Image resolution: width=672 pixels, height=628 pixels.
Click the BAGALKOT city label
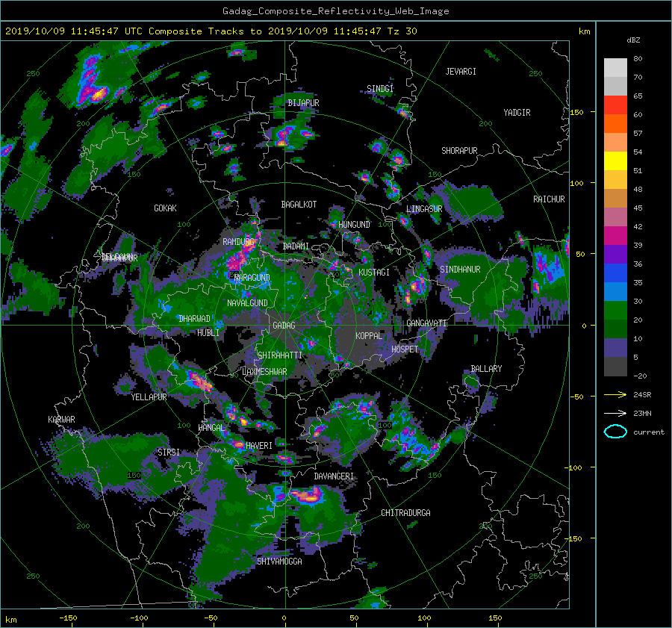click(299, 205)
